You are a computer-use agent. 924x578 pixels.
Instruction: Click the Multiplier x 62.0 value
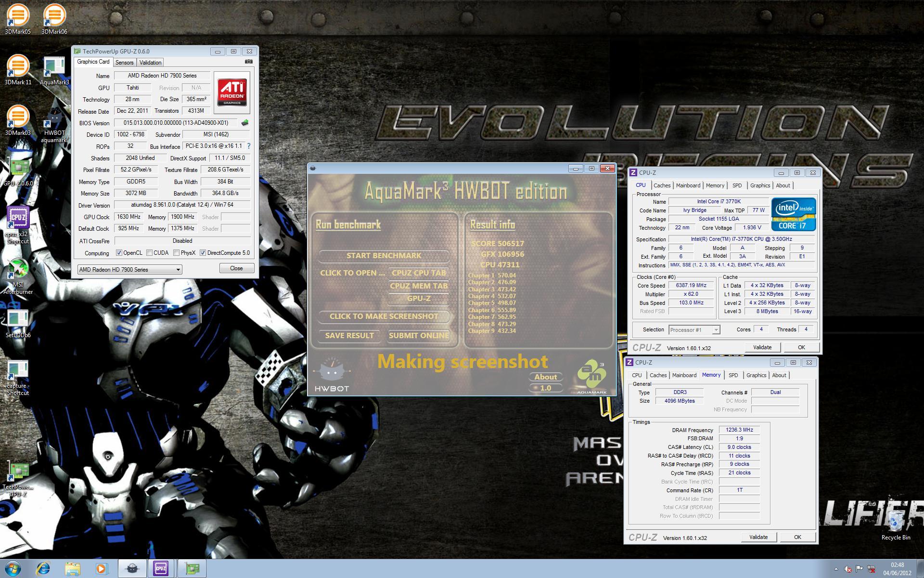click(x=691, y=294)
